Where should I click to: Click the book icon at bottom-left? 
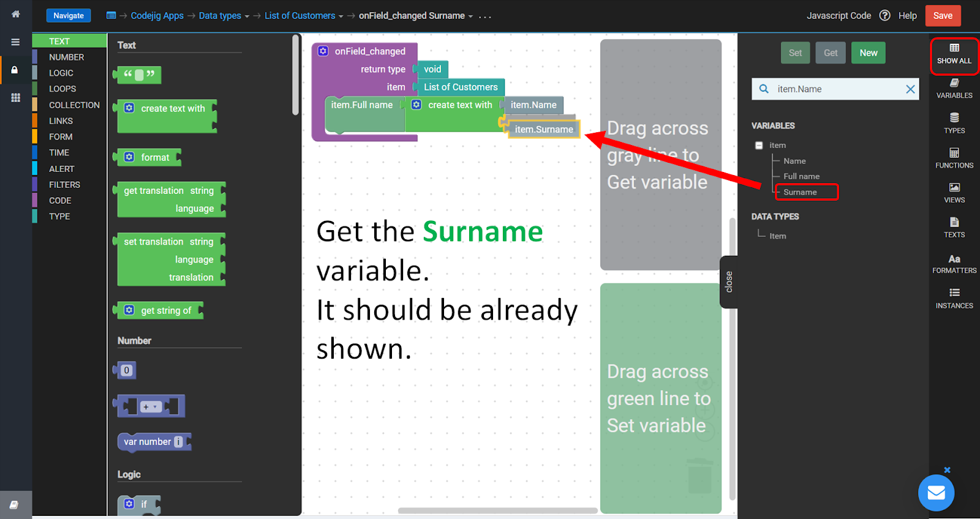pos(14,505)
